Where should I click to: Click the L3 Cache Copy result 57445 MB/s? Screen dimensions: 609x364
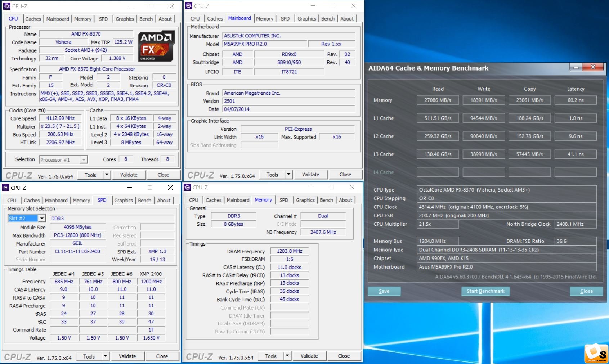coord(529,154)
